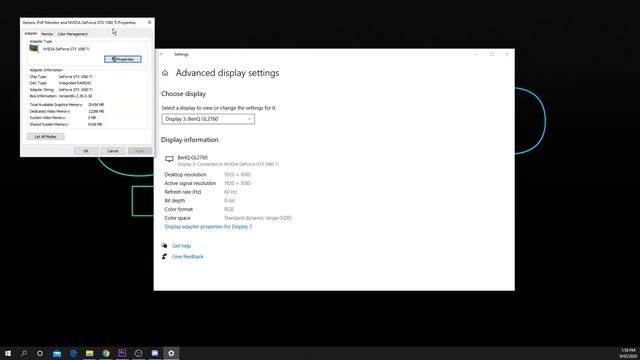The width and height of the screenshot is (640, 360).
Task: Switch to Google Chrome in taskbar
Action: click(x=106, y=353)
